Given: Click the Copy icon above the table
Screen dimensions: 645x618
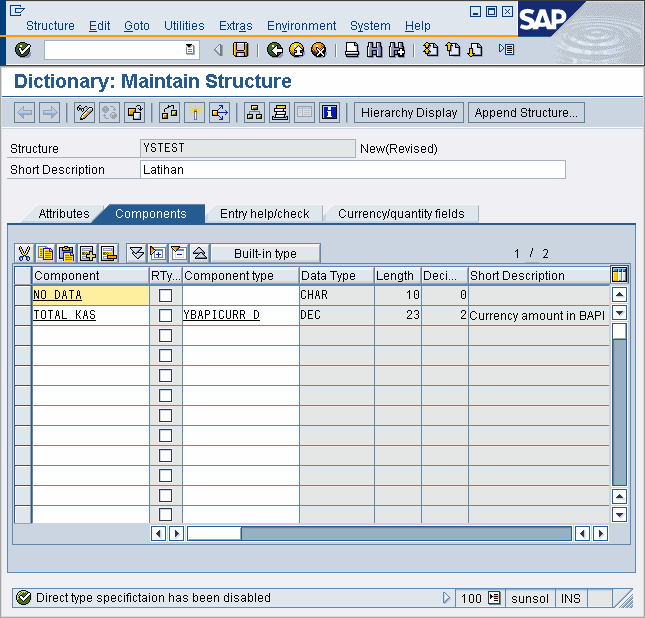Looking at the screenshot, I should click(46, 253).
